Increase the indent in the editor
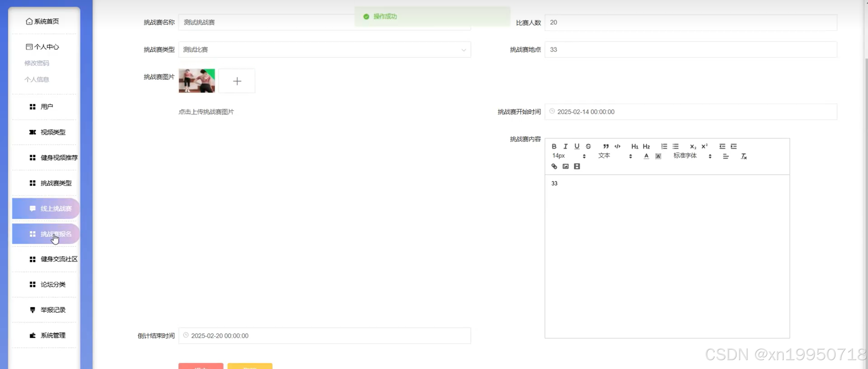868x369 pixels. tap(734, 146)
